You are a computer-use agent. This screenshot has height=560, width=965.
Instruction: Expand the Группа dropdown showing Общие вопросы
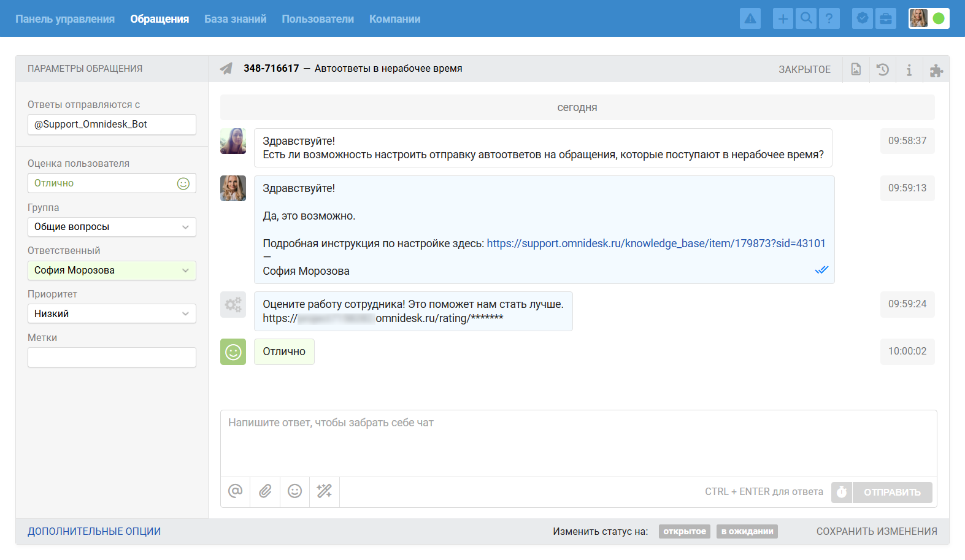pyautogui.click(x=112, y=227)
